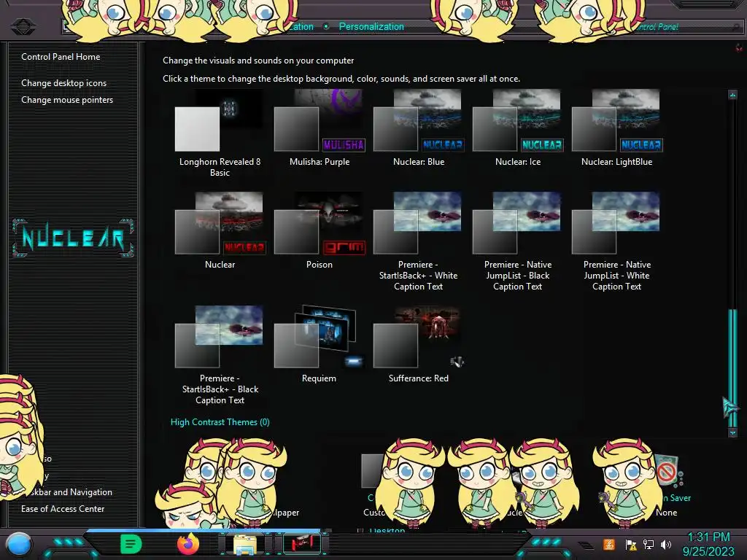Apply the Mulisha: Purple theme
747x560 pixels.
(320, 128)
